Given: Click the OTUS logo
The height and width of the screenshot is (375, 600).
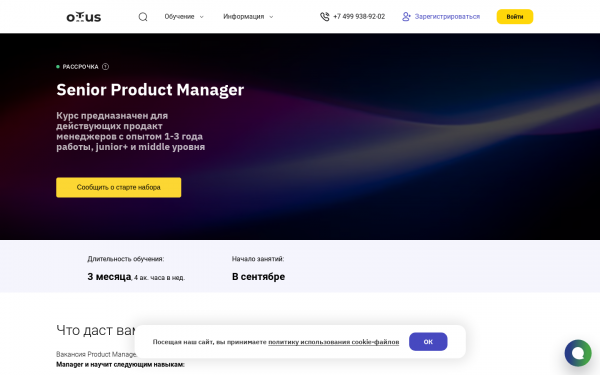Looking at the screenshot, I should pos(84,17).
